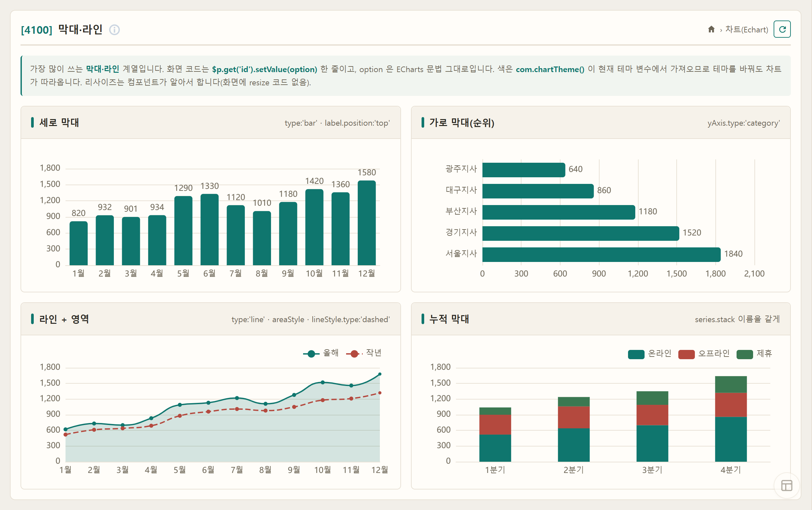This screenshot has width=812, height=510.
Task: Click the 가로 막대(순위) panel title
Action: click(462, 123)
